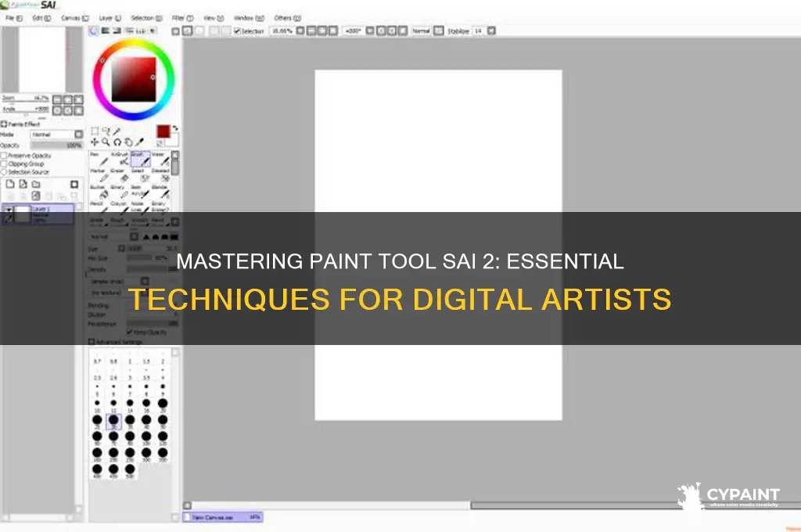The height and width of the screenshot is (532, 801).
Task: Open the rotation angle dropdown
Action: 370,31
